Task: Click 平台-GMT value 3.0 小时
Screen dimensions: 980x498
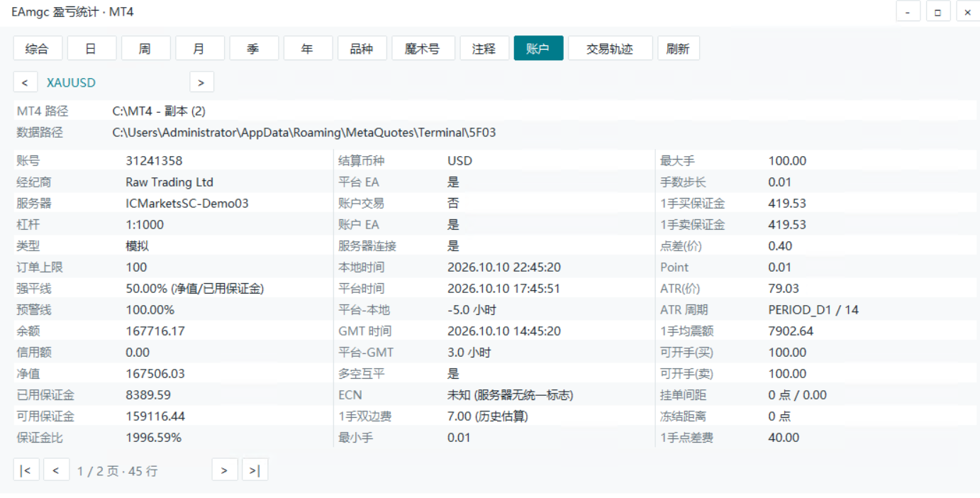Action: [x=469, y=353]
